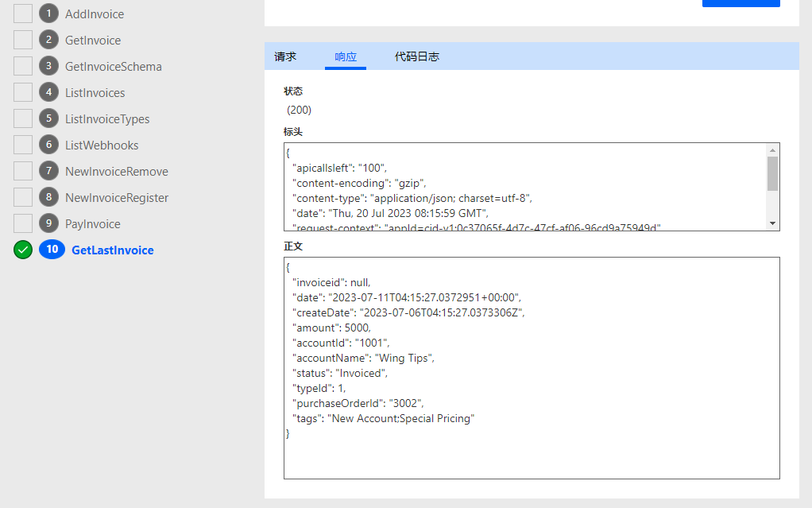Click the step 4 number badge
The height and width of the screenshot is (508, 812).
tap(48, 92)
